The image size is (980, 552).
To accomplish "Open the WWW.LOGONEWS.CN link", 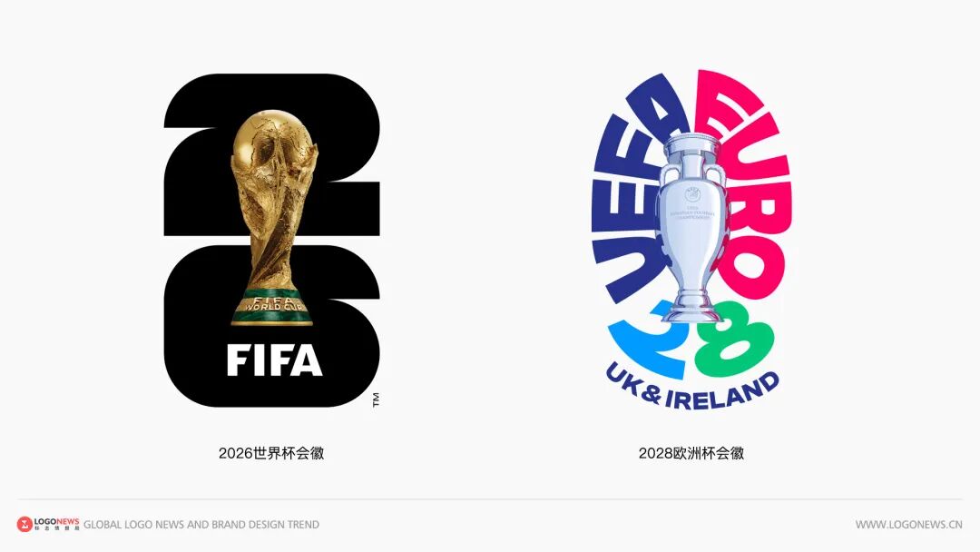I will [x=908, y=525].
